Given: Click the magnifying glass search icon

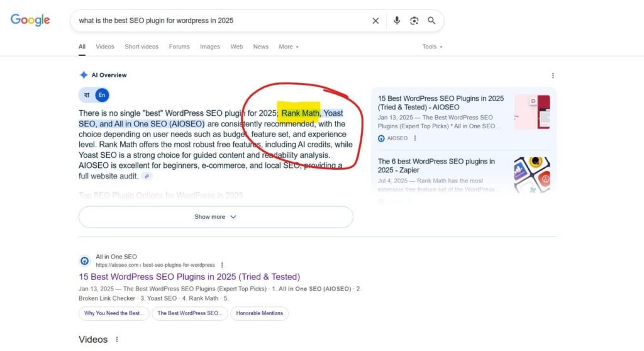Looking at the screenshot, I should click(x=431, y=21).
